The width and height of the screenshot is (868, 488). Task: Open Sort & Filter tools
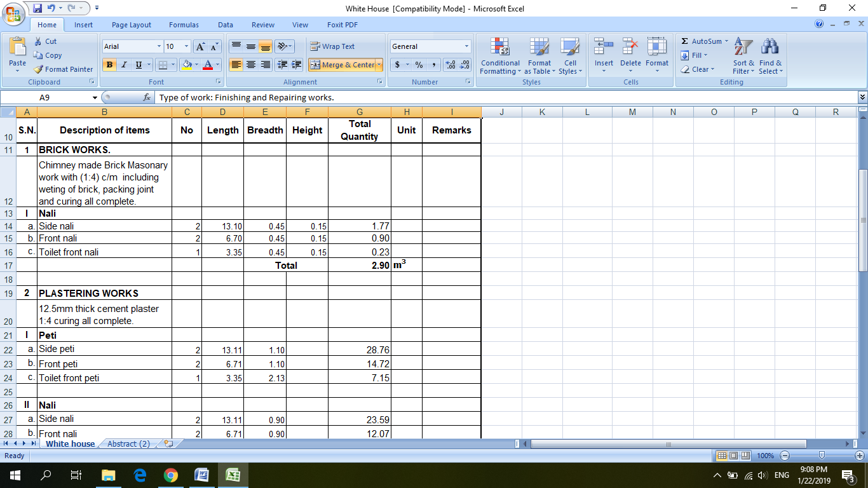pyautogui.click(x=742, y=57)
